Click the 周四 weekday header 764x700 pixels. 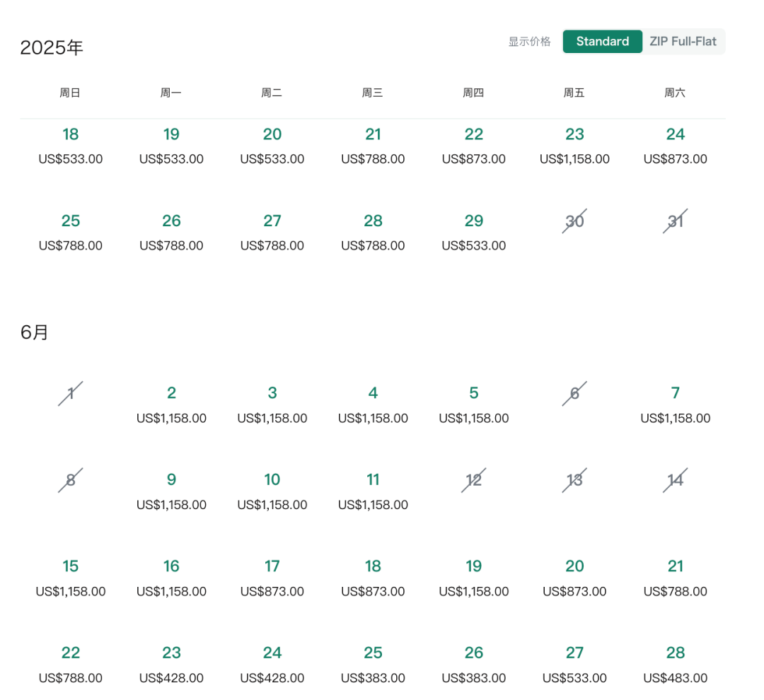pyautogui.click(x=473, y=93)
